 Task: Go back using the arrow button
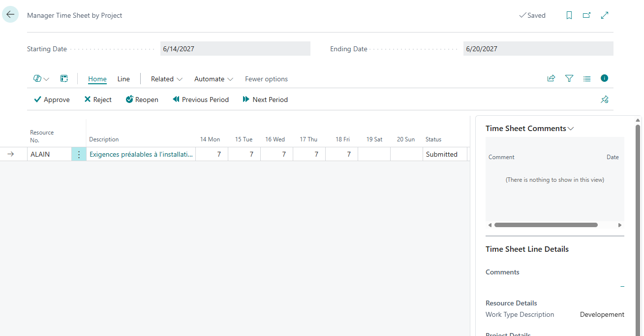tap(10, 15)
